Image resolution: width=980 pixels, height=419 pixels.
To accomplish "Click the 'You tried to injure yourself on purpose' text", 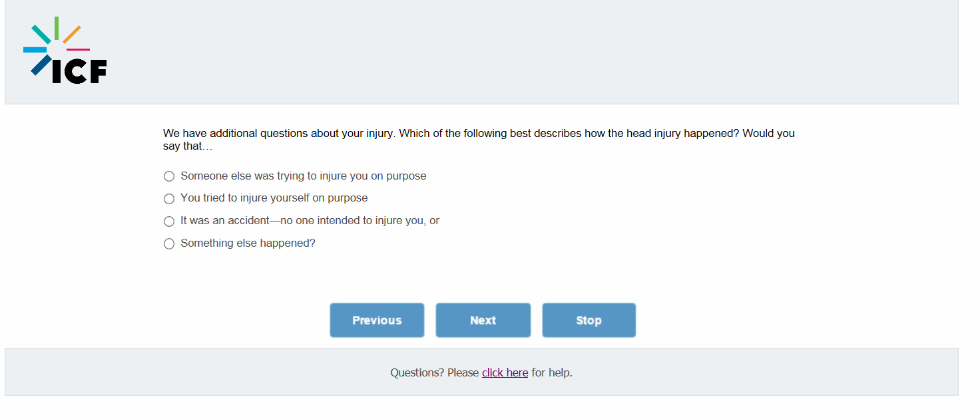I will [274, 198].
